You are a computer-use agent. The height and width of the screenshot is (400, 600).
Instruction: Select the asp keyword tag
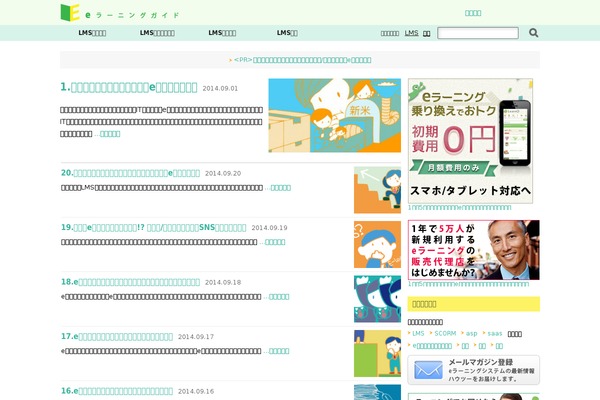coord(471,334)
